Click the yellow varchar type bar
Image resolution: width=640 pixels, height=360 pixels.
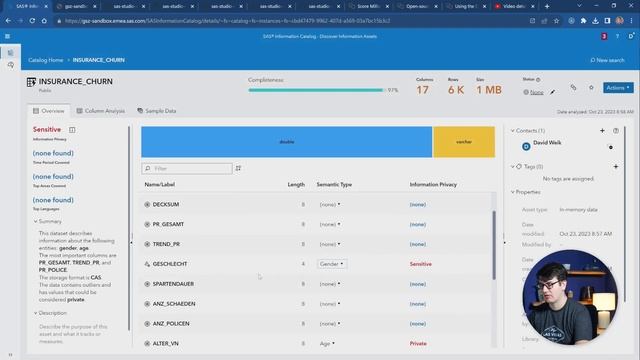click(464, 142)
